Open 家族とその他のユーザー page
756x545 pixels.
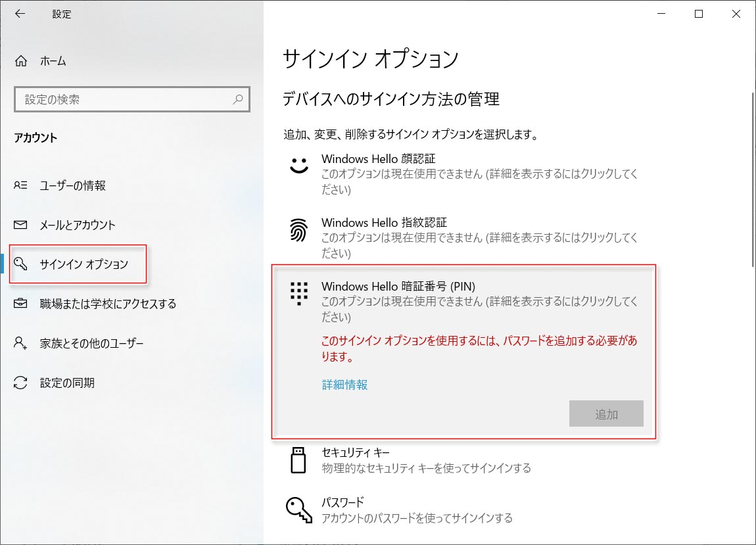tap(131, 343)
